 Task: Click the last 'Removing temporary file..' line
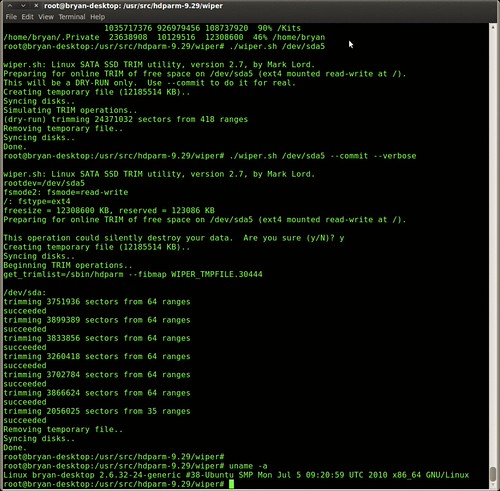[x=63, y=429]
